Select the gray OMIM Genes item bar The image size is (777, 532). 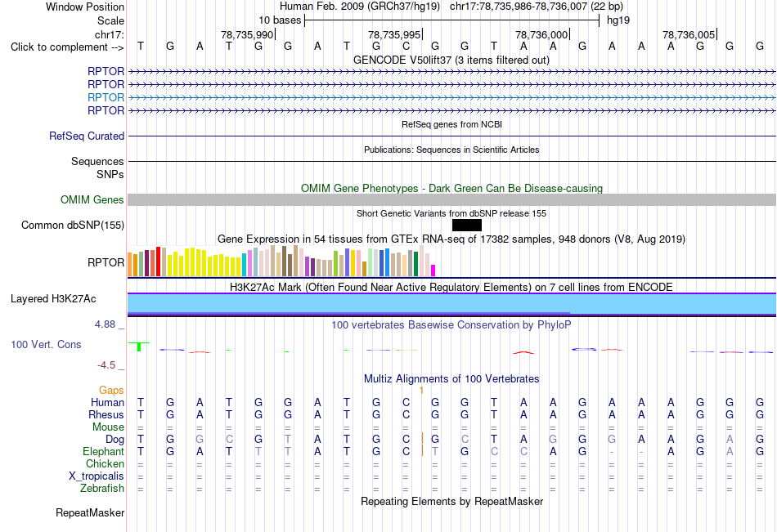click(x=451, y=199)
